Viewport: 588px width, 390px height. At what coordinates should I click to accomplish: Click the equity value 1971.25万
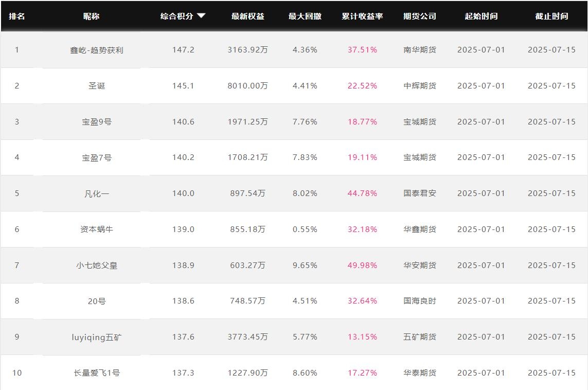point(248,122)
